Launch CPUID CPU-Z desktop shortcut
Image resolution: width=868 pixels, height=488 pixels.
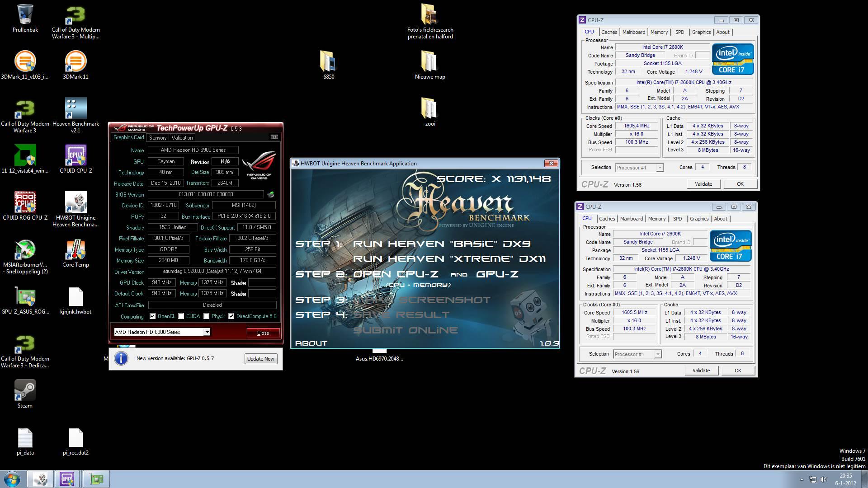click(x=75, y=159)
